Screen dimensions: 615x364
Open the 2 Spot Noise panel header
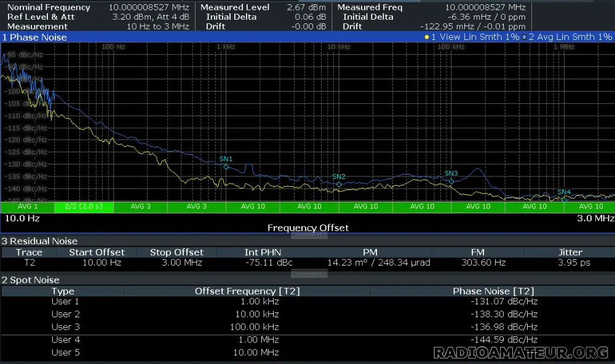point(31,280)
